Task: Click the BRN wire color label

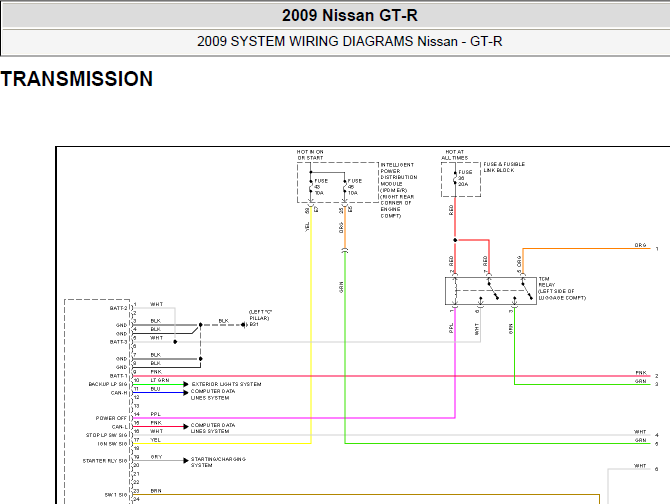Action: coord(156,491)
